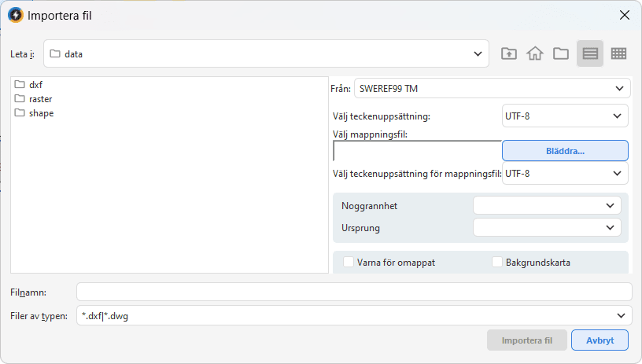The height and width of the screenshot is (364, 642).
Task: Open the Leta i folder dropdown
Action: pyautogui.click(x=267, y=53)
